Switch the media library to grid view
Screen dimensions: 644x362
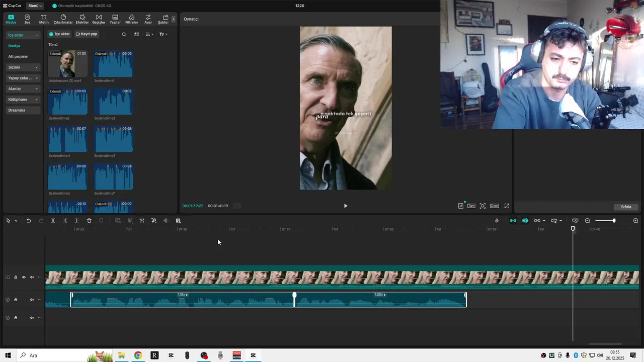click(x=137, y=34)
